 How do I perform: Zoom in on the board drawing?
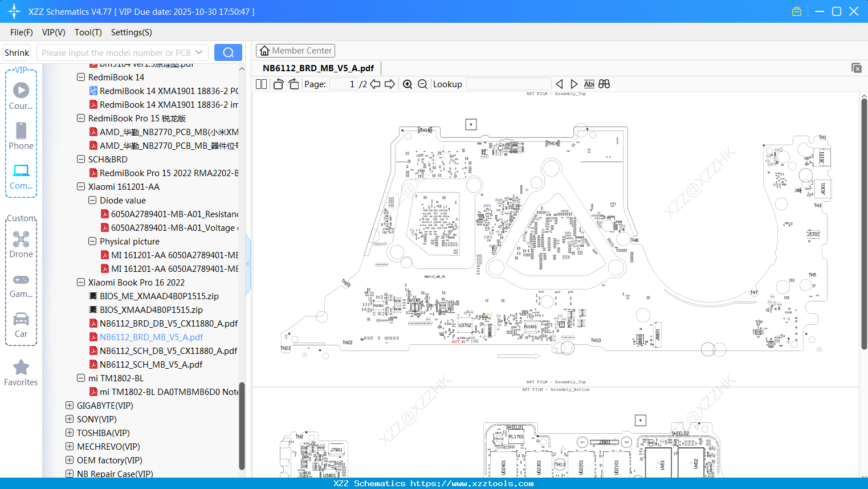407,84
